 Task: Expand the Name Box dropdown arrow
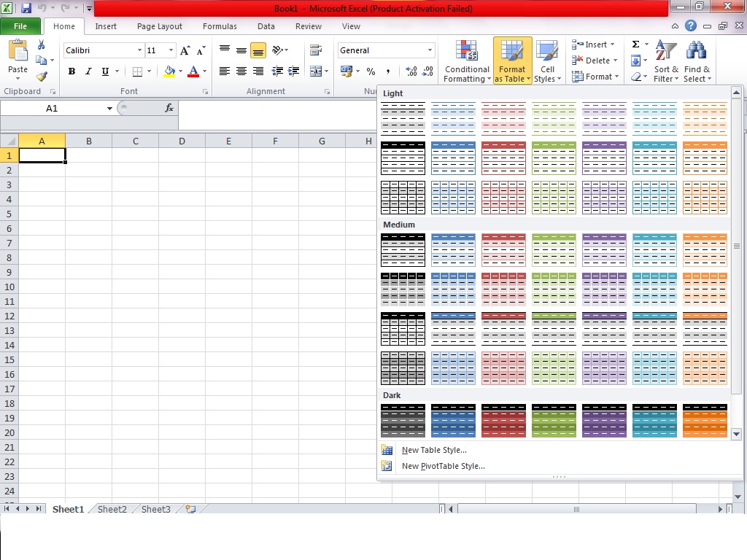coord(109,109)
